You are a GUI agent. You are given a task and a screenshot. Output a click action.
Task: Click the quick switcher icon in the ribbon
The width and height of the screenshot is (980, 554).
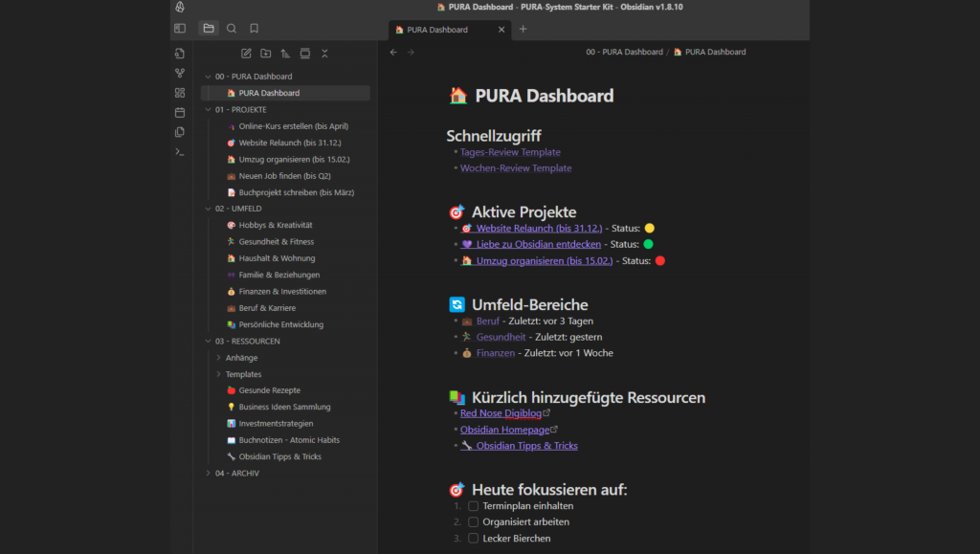click(x=180, y=53)
